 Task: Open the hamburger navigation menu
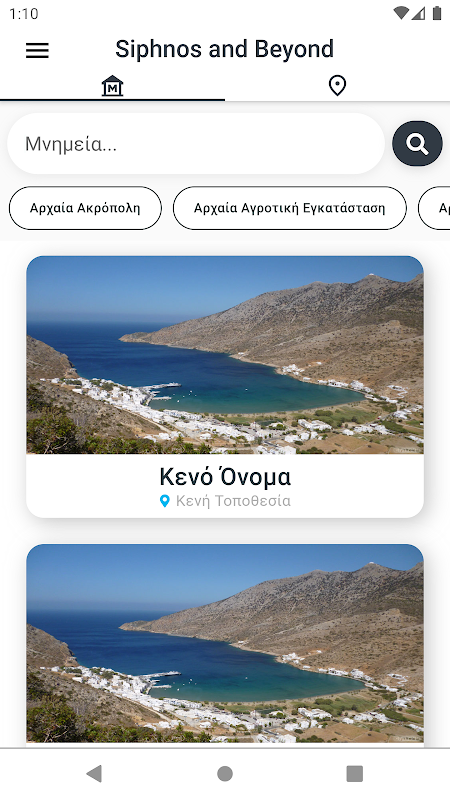(37, 50)
